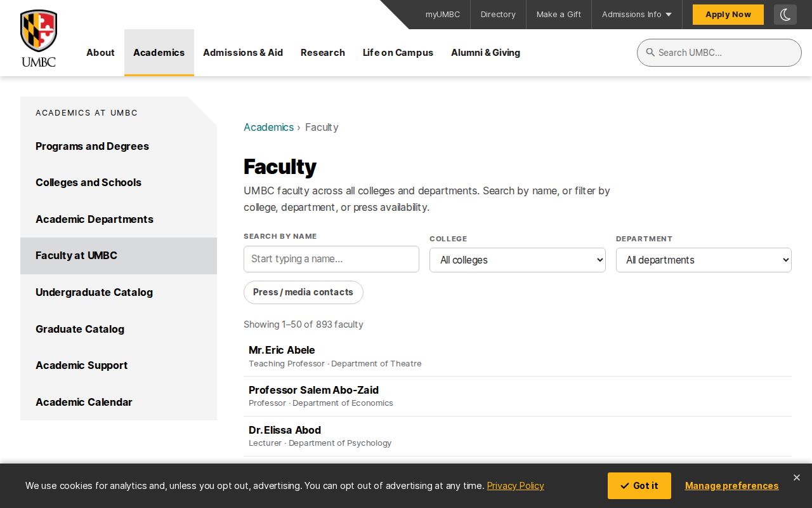Viewport: 812px width, 508px height.
Task: Focus the Search UMBC field
Action: point(719,53)
